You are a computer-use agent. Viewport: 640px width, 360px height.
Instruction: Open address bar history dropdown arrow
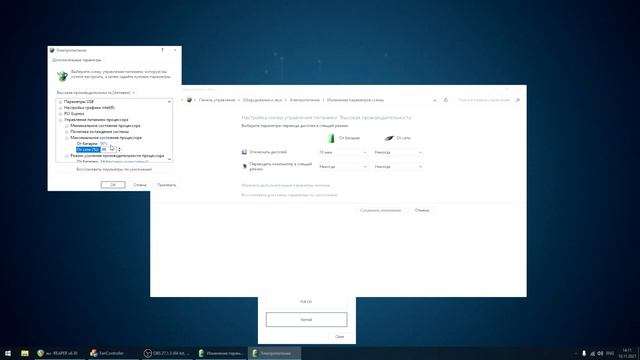(x=435, y=100)
